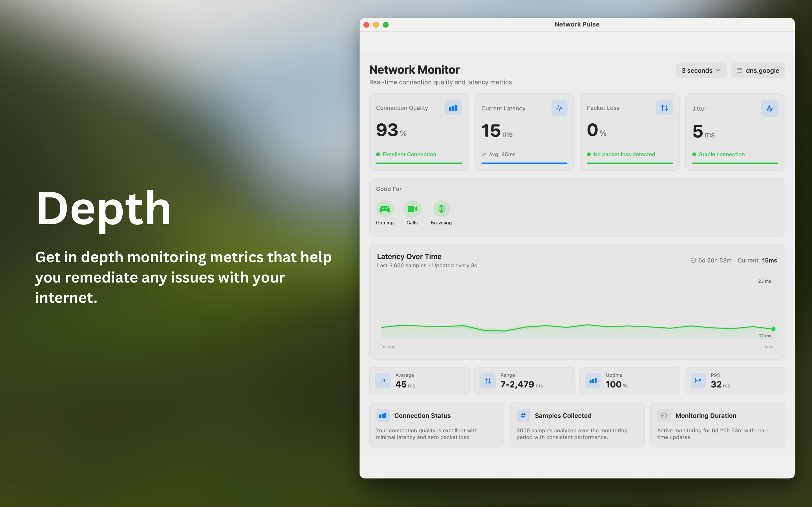
Task: Click the Connection Quality bar chart icon
Action: [x=453, y=108]
